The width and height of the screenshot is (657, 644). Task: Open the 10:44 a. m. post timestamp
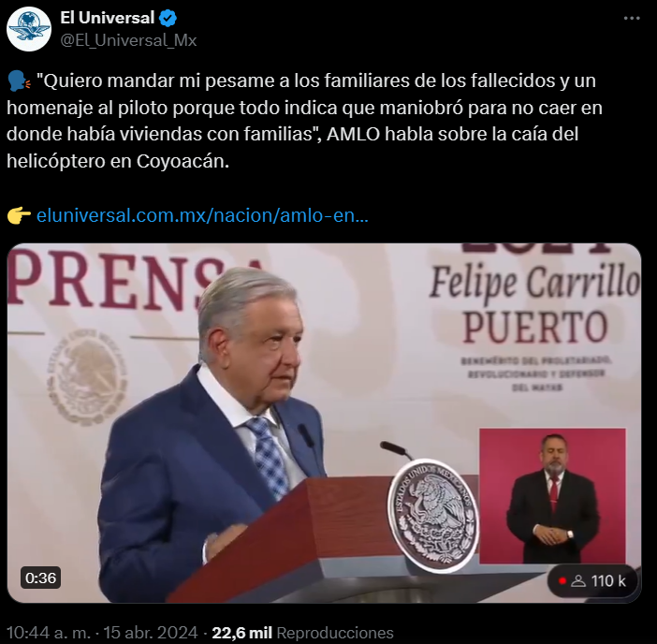pos(49,632)
